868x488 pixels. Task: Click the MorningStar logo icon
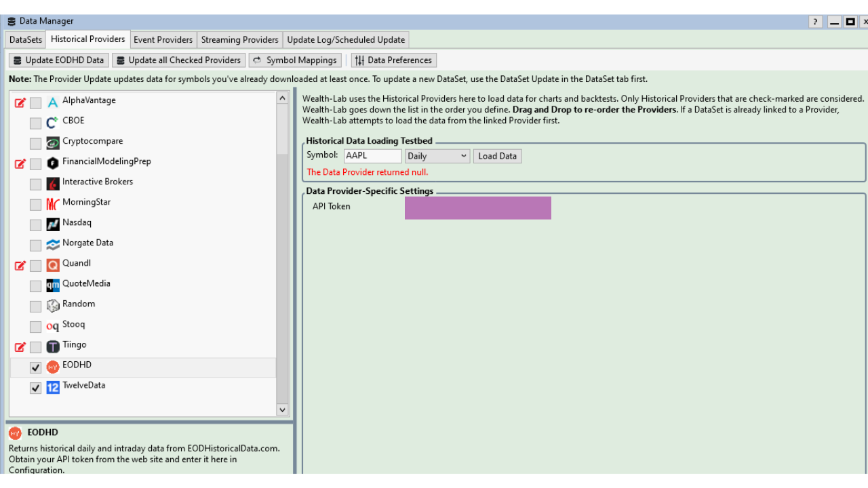point(53,204)
